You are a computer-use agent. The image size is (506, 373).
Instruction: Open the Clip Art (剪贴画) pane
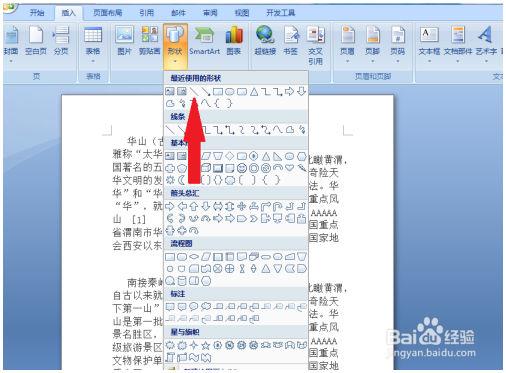(150, 41)
